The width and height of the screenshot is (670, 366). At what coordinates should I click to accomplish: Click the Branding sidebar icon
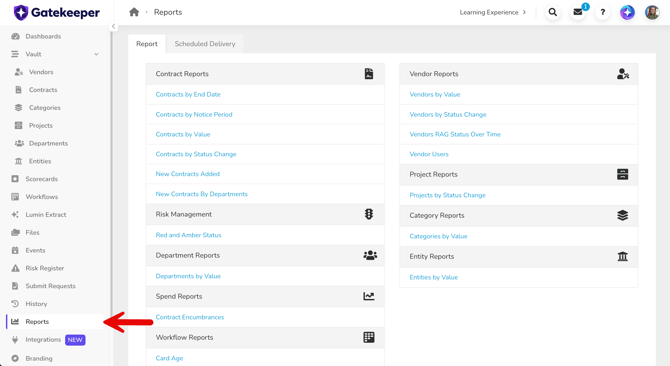tap(15, 358)
